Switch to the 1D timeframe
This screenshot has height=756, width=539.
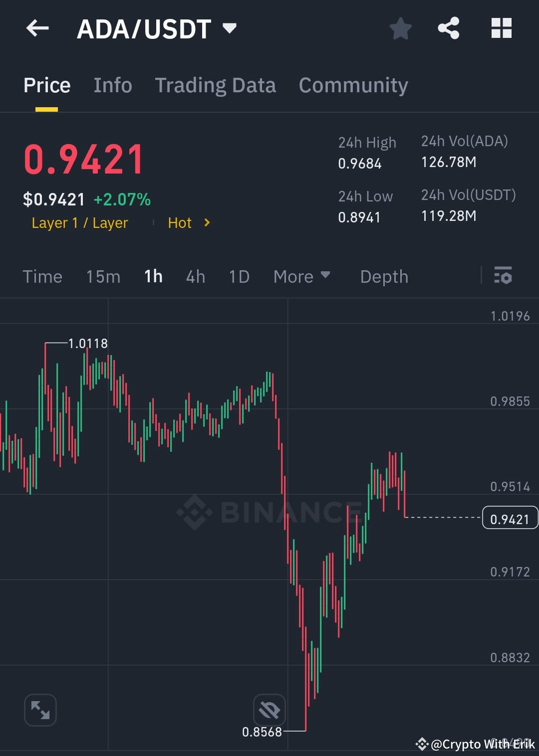pos(239,276)
